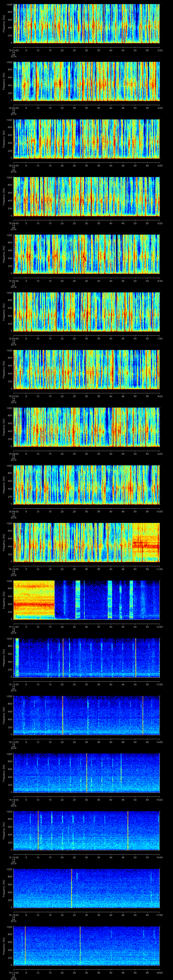
Task: Click the '15:04:00' start time label
Action: click(x=14, y=223)
